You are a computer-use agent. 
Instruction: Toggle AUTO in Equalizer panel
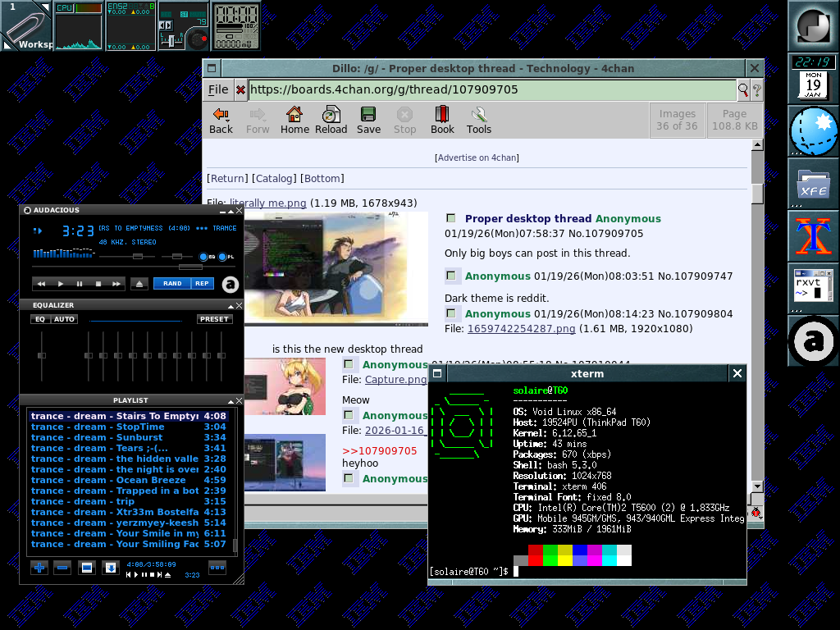(x=64, y=319)
